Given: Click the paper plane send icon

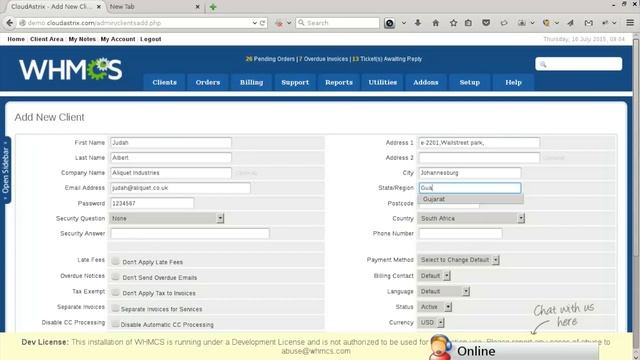Looking at the screenshot, I should point(571,23).
